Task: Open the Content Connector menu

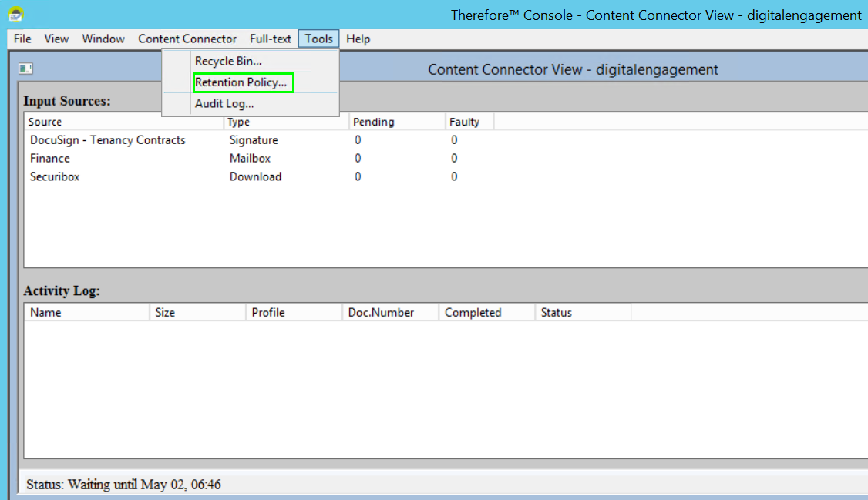Action: (x=187, y=39)
